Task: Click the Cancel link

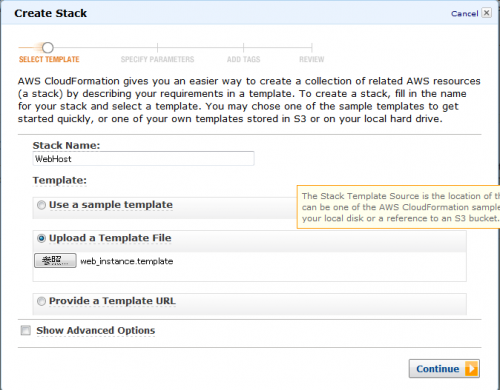Action: 464,14
